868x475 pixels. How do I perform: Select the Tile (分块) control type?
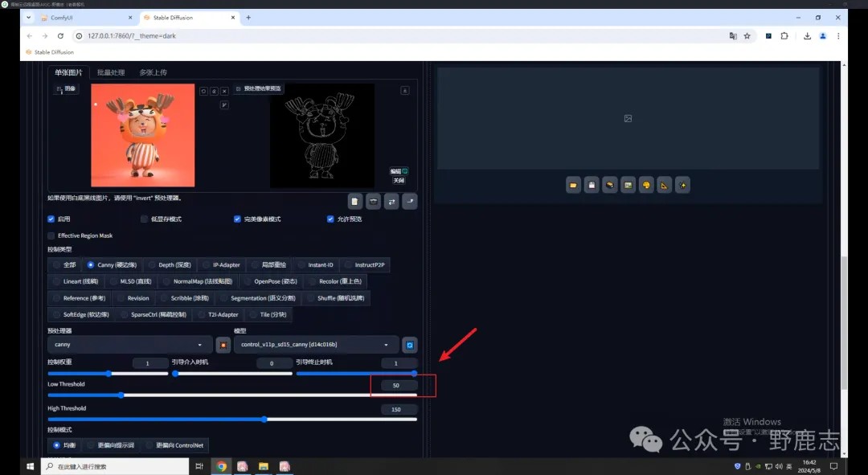268,314
